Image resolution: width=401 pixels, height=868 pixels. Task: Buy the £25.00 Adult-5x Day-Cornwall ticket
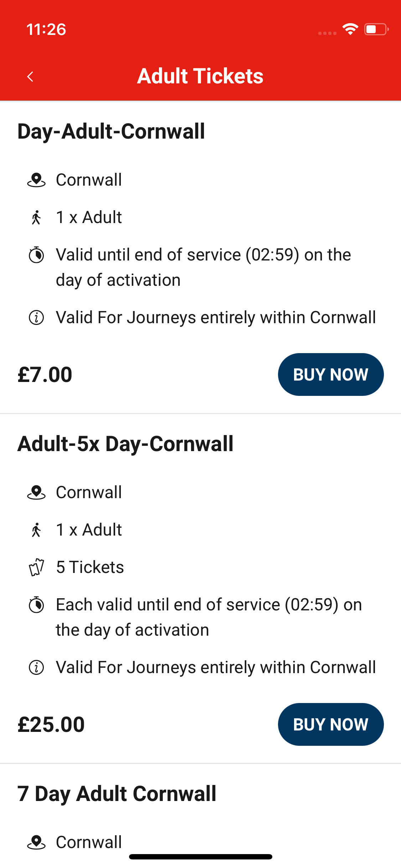[330, 724]
